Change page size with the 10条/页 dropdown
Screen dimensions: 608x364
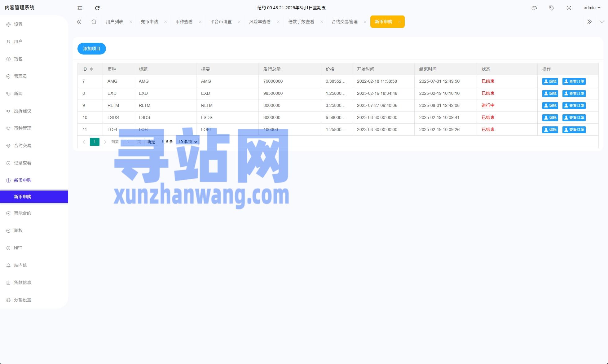[x=187, y=142]
